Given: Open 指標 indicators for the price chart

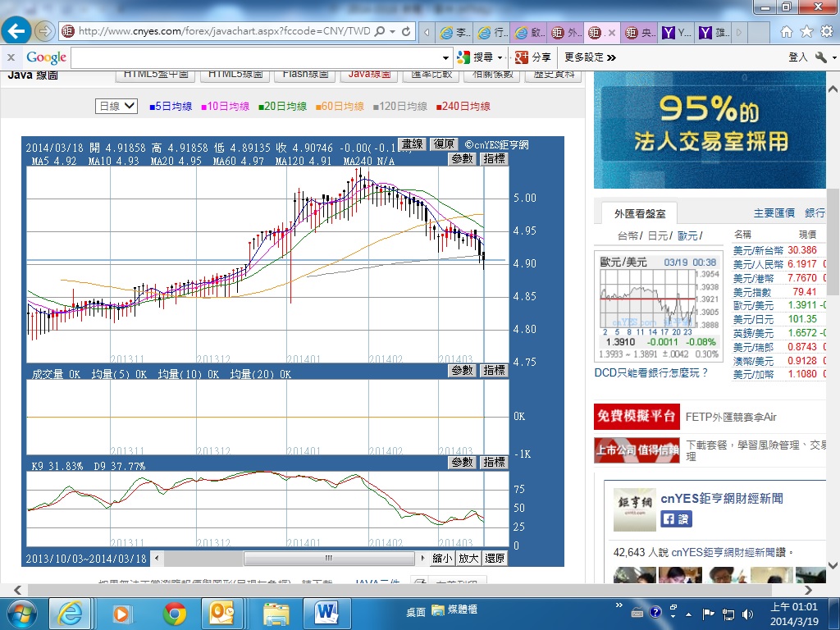Looking at the screenshot, I should (494, 158).
